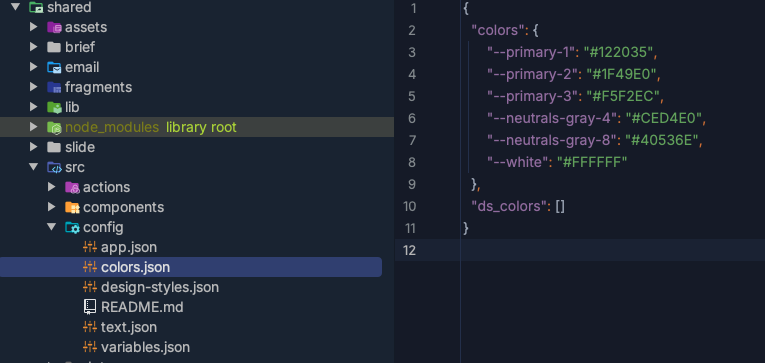Expand the fragments folder arrow
765x363 pixels.
(x=34, y=87)
